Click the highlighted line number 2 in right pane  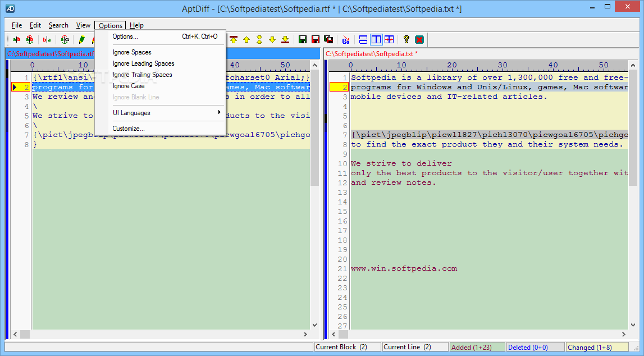339,87
